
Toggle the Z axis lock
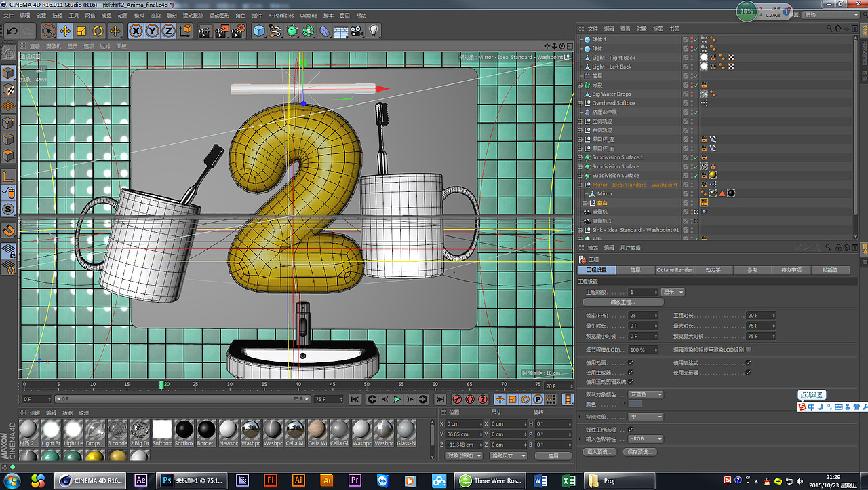(x=168, y=31)
